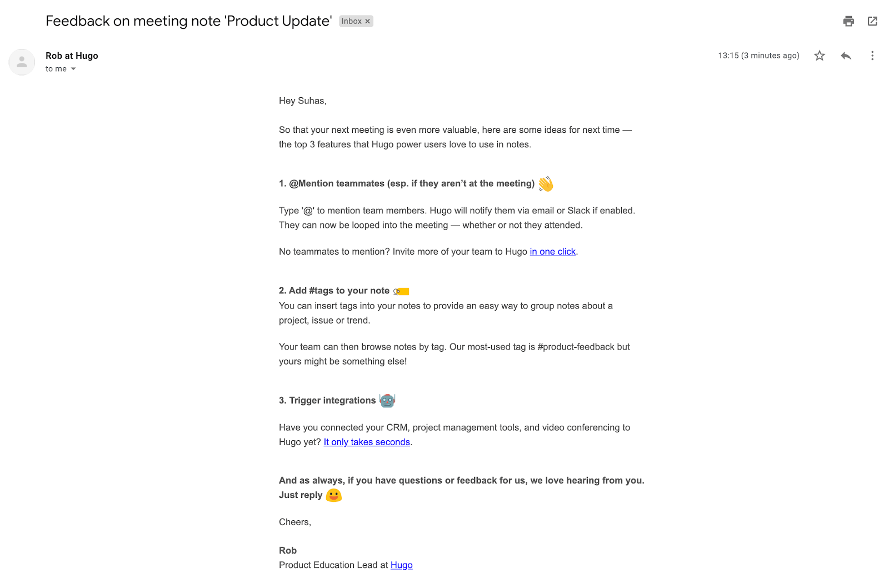Click the email subject title
Image resolution: width=889 pixels, height=588 pixels.
[188, 21]
